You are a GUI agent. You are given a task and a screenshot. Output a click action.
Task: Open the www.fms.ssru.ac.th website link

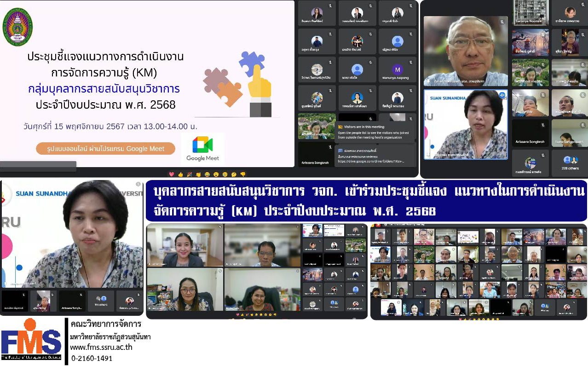click(x=101, y=347)
